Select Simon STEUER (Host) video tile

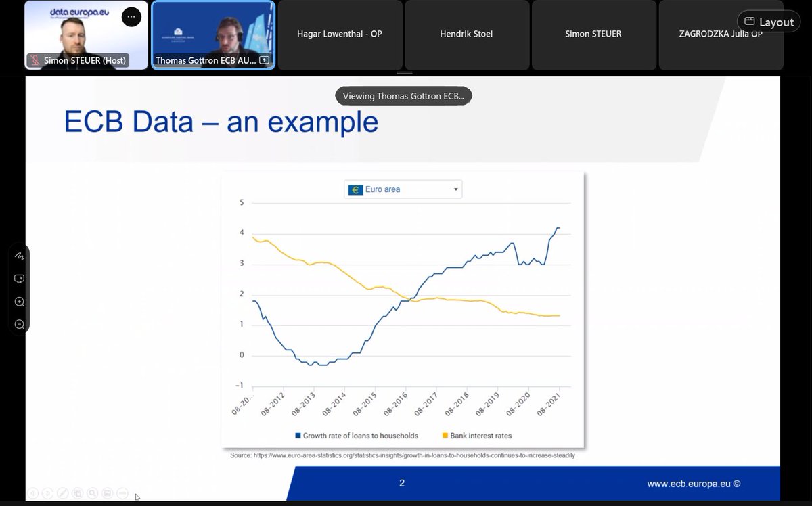(86, 35)
